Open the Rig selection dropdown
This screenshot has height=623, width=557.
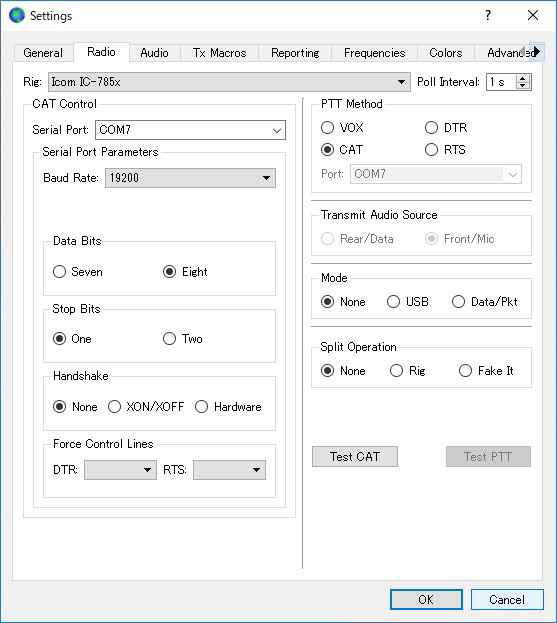[229, 82]
